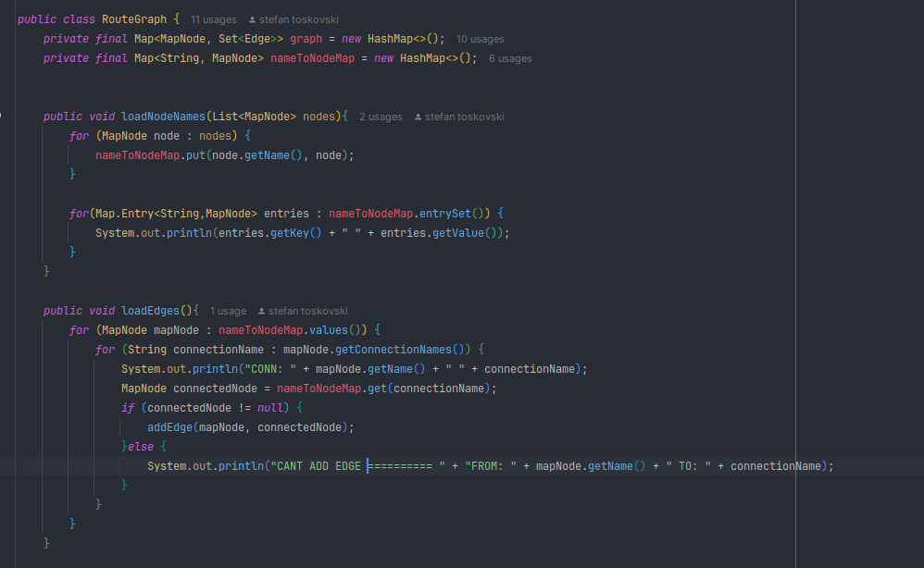Show "2 usages" of the loadNodeNames method
The width and height of the screenshot is (924, 568).
381,117
